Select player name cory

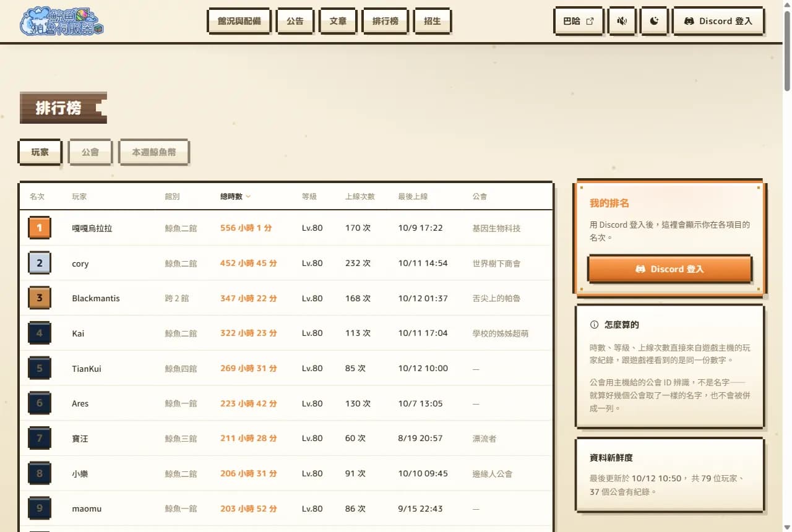point(80,264)
